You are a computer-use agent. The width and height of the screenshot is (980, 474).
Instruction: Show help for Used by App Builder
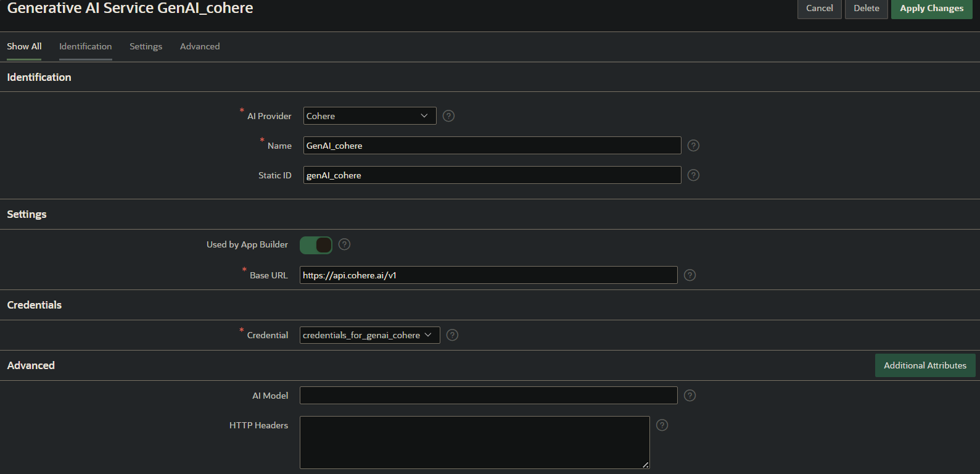345,244
